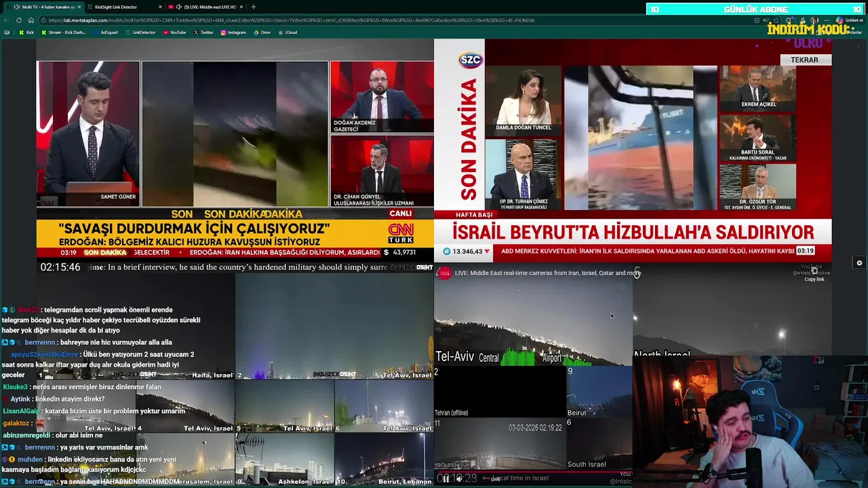Close the KickSight Link Detector tab

[x=161, y=7]
